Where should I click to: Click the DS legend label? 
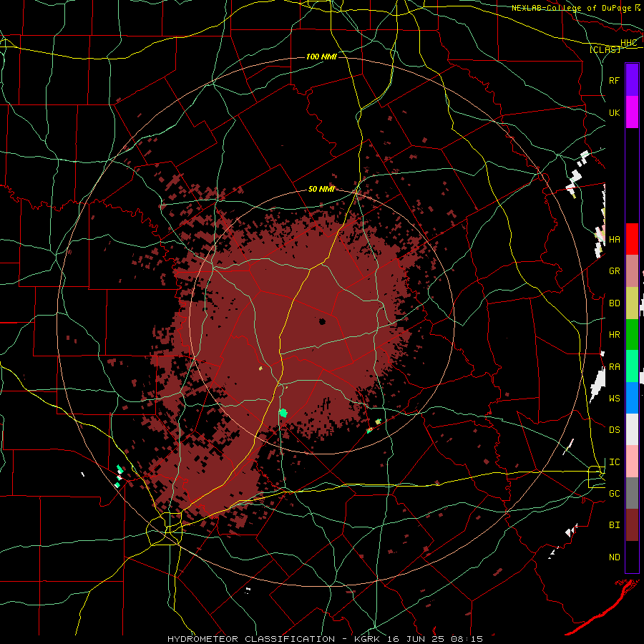pos(614,430)
